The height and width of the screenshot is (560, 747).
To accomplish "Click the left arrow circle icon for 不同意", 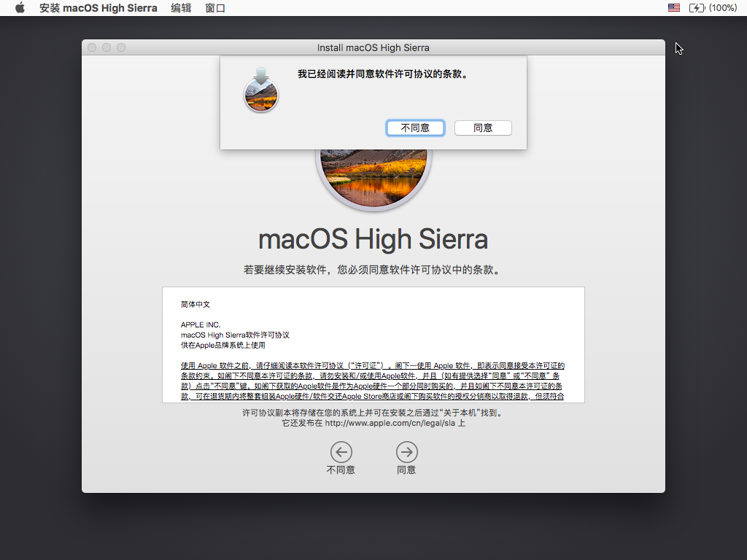I will point(341,452).
